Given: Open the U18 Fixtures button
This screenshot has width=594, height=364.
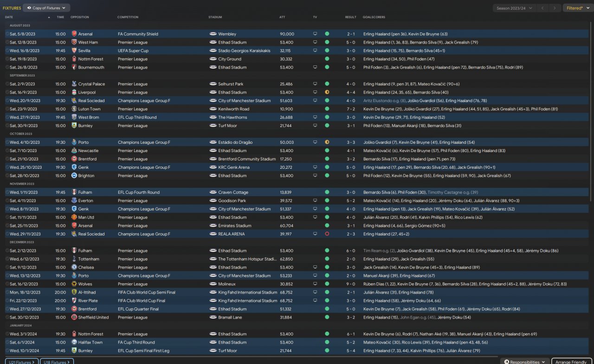Looking at the screenshot, I should 57,362.
